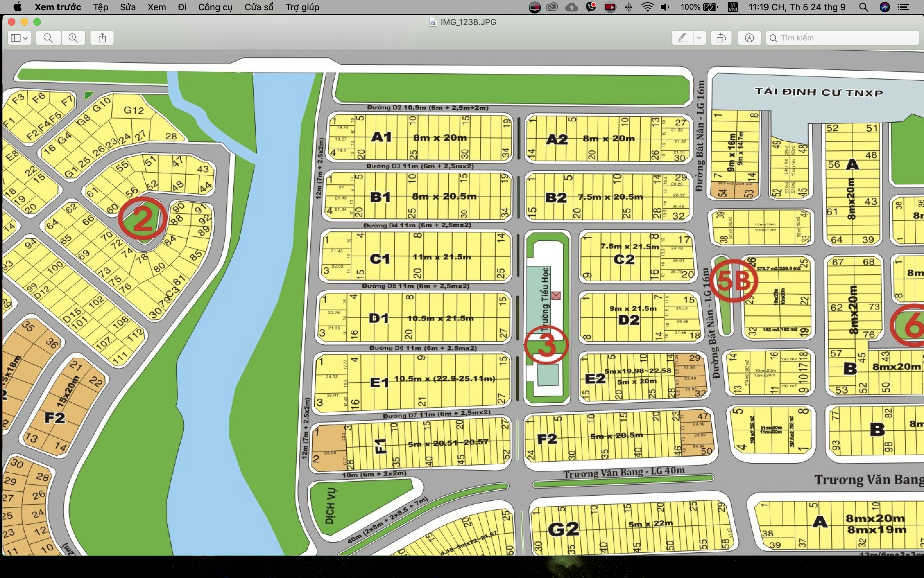Open Spotlight search in menu bar
The image size is (924, 578).
863,7
